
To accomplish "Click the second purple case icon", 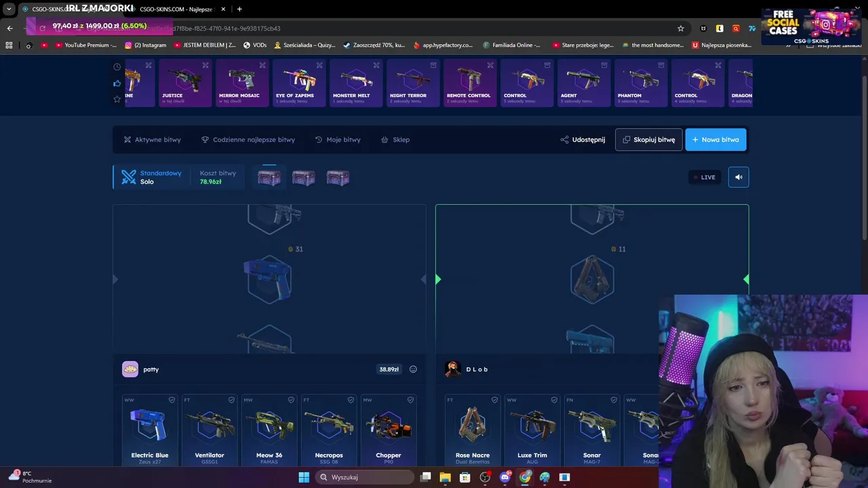I will coord(303,178).
